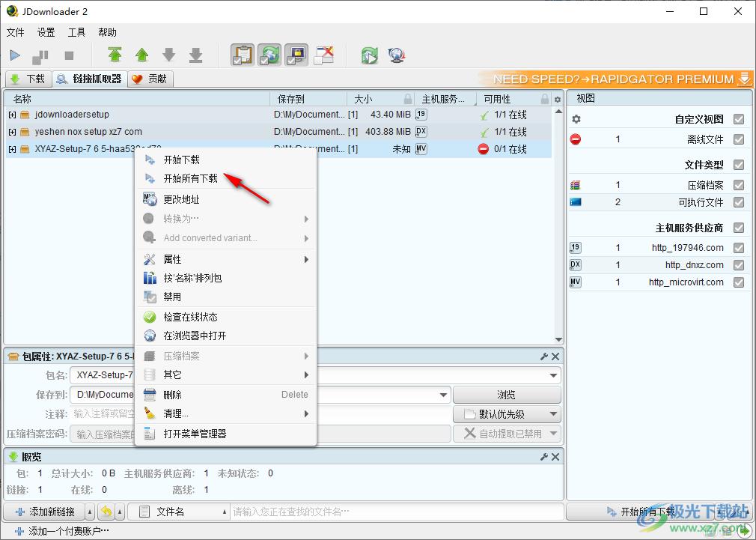The width and height of the screenshot is (756, 540).
Task: Click the green Move up arrow icon
Action: pyautogui.click(x=141, y=55)
